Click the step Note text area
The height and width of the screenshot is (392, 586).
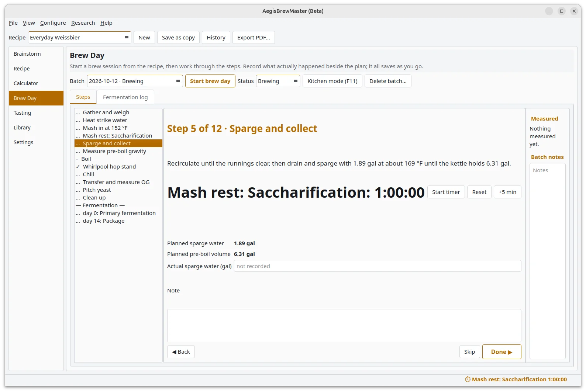(x=344, y=326)
